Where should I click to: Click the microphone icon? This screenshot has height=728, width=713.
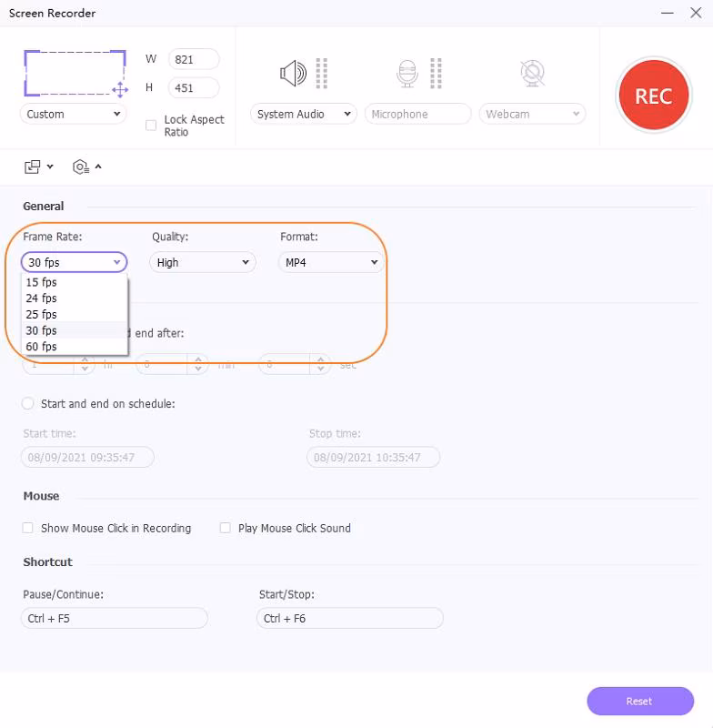point(407,73)
